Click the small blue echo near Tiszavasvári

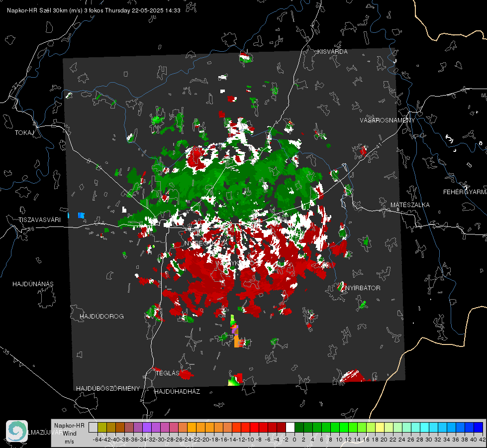point(81,215)
